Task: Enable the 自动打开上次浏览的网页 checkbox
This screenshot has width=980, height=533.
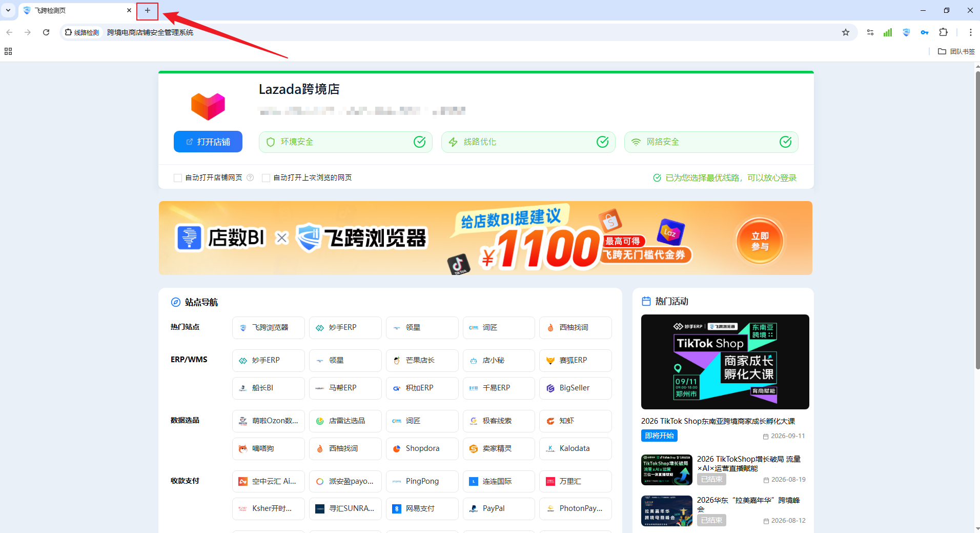Action: click(266, 178)
